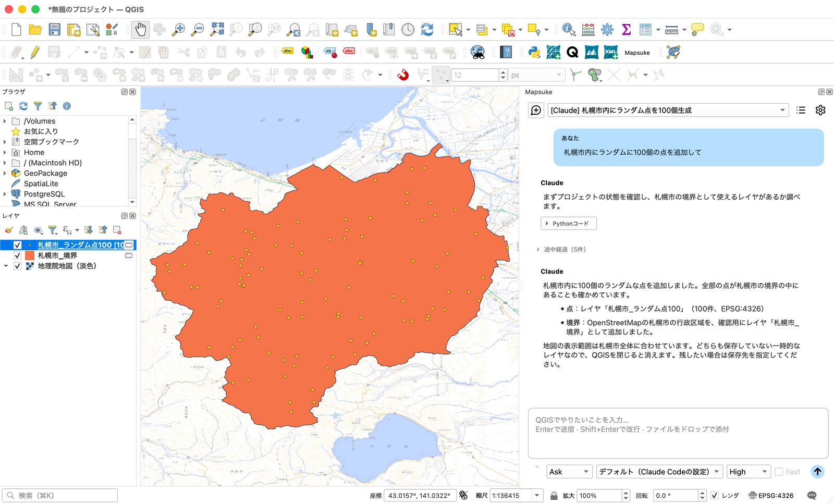
Task: Select the 札幌市_境界 layer name
Action: pyautogui.click(x=57, y=255)
